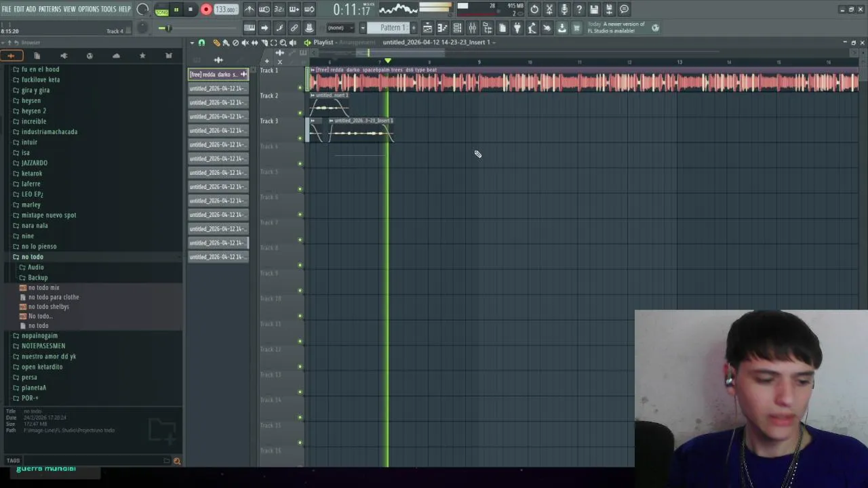Image resolution: width=868 pixels, height=488 pixels.
Task: Toggle the metronome icon
Action: point(250,9)
